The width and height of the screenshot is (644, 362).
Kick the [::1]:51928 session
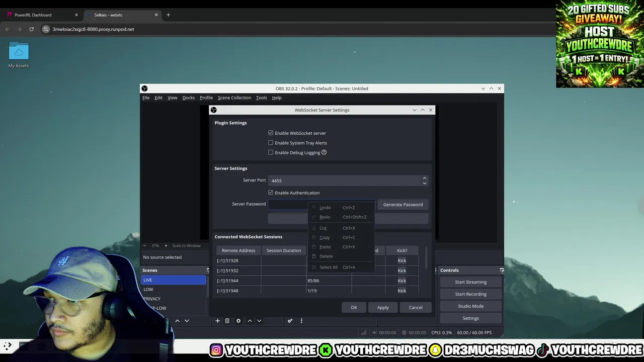[402, 260]
